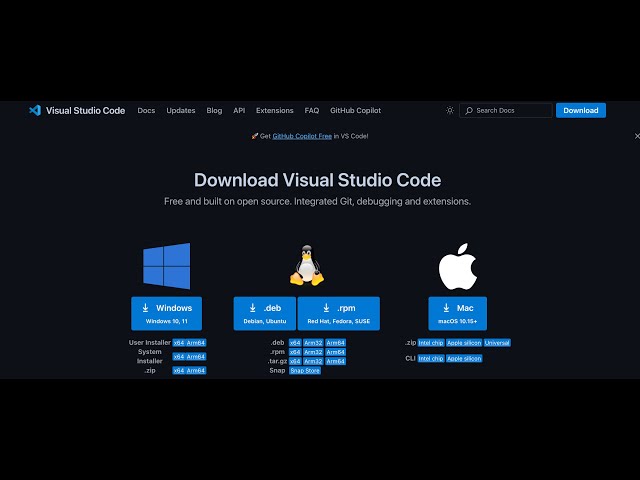Select .tar.gz Arm32 link
This screenshot has width=640, height=480.
pyautogui.click(x=313, y=361)
